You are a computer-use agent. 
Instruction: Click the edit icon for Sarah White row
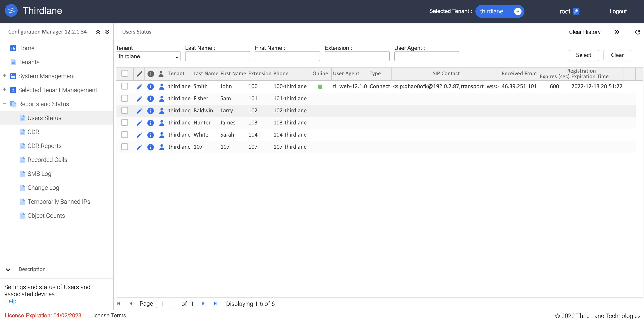(140, 135)
